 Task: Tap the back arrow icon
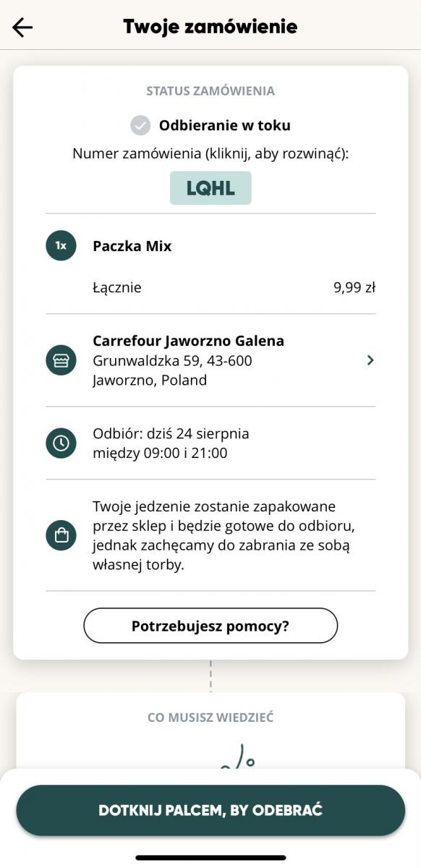point(22,27)
